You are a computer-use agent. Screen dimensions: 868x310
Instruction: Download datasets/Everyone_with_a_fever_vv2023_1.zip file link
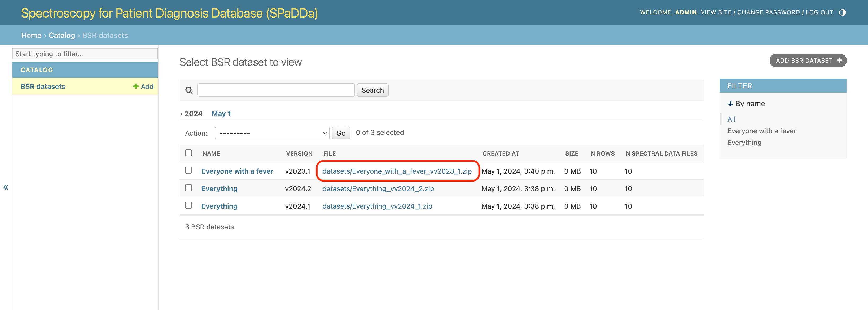point(397,171)
